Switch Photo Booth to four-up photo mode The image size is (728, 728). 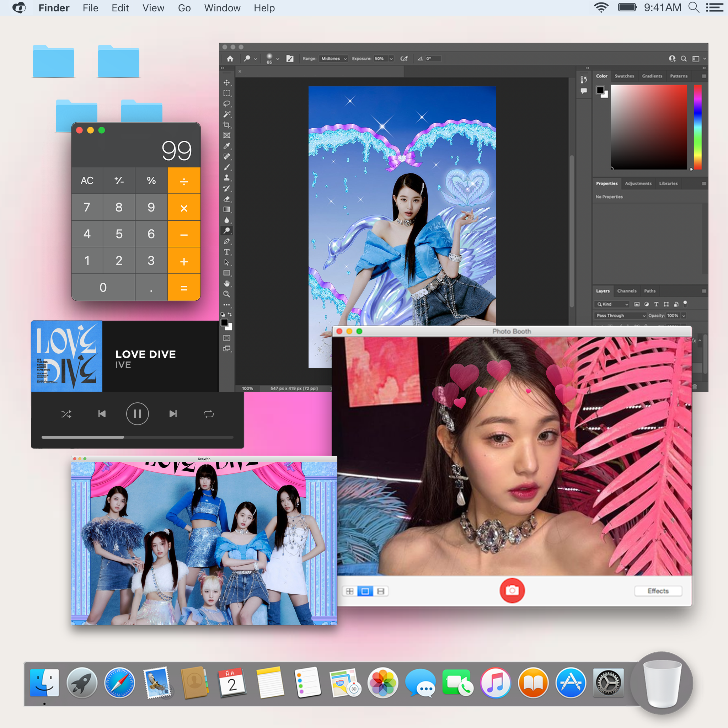[x=349, y=591]
